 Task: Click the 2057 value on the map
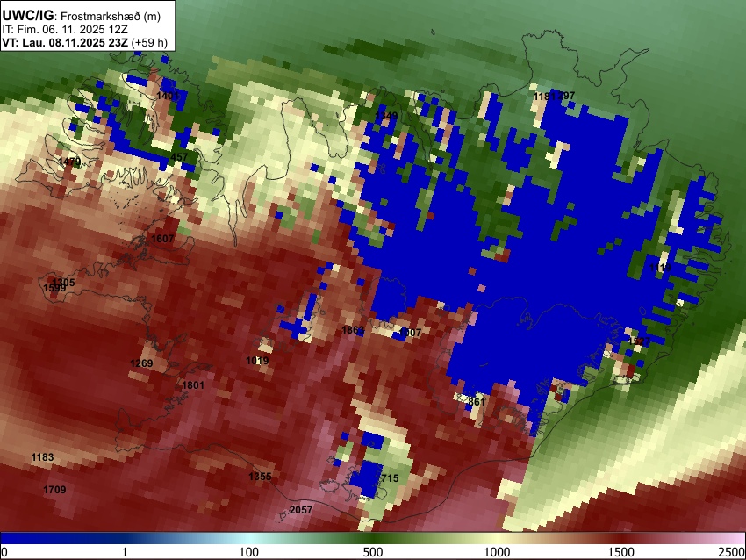tap(301, 510)
